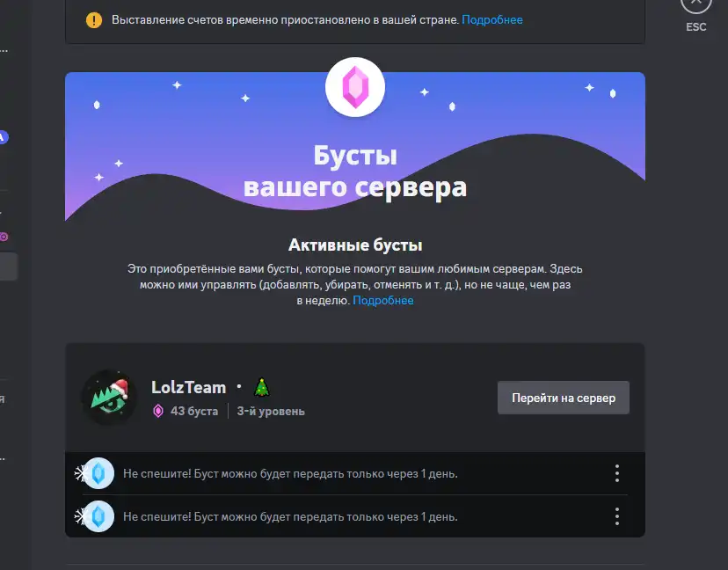The image size is (728, 570).
Task: Click Перейти на сервер button
Action: tap(564, 398)
